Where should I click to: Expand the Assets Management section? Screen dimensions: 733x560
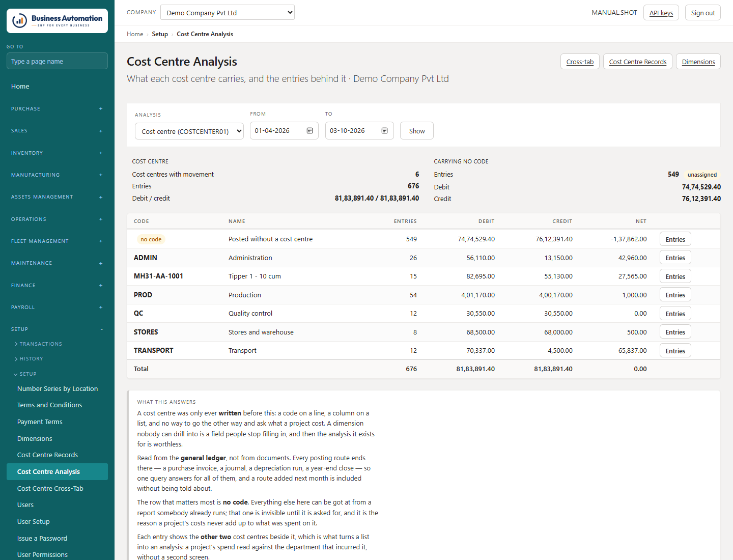click(x=57, y=197)
